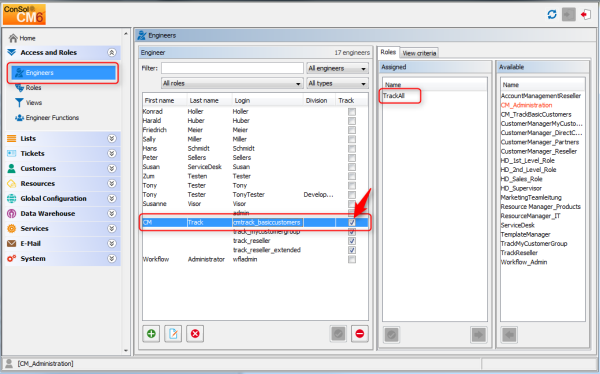Click user icon in status bar

9,364
